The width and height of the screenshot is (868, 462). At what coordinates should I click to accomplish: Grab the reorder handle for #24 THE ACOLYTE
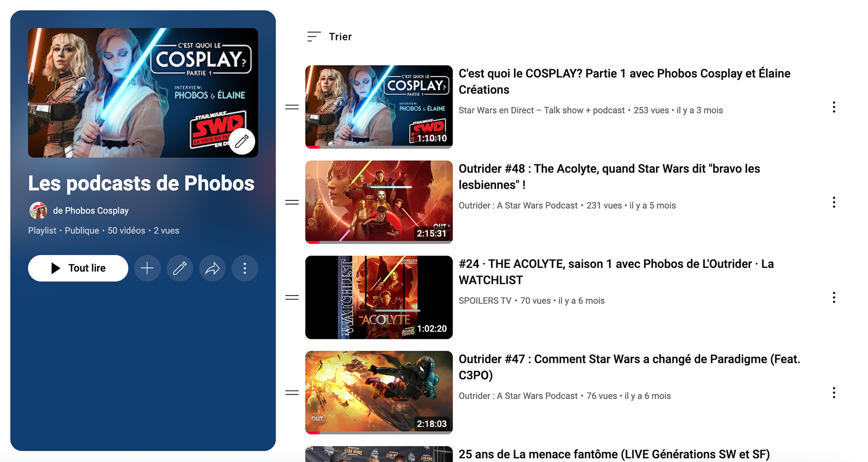292,297
